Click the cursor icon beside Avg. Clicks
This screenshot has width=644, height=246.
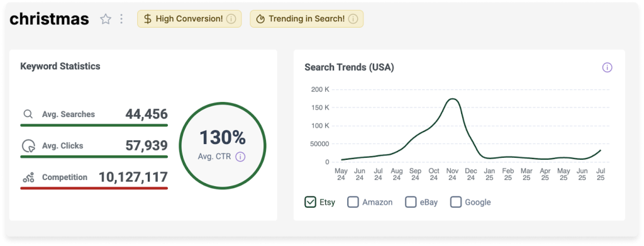[x=28, y=146]
